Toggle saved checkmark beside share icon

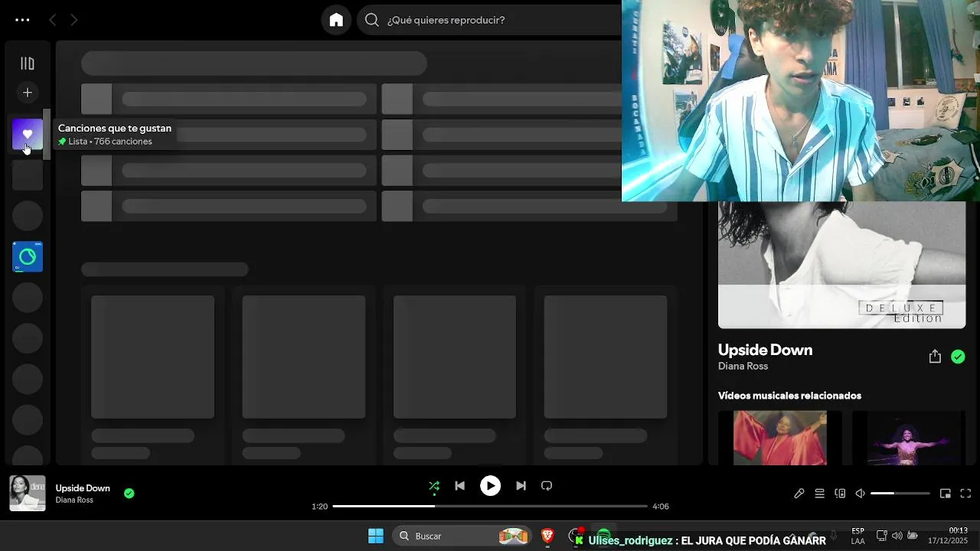point(958,357)
